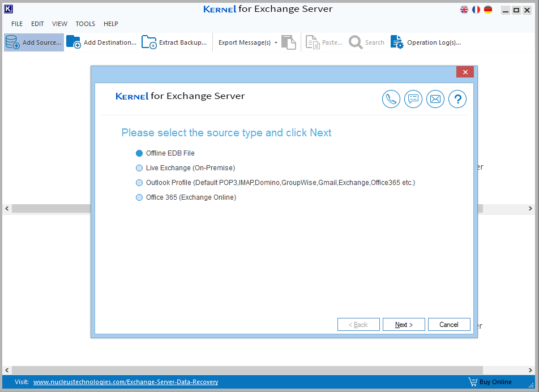Click the Search magnifier icon
Viewport: 539px width, 392px height.
[x=356, y=42]
